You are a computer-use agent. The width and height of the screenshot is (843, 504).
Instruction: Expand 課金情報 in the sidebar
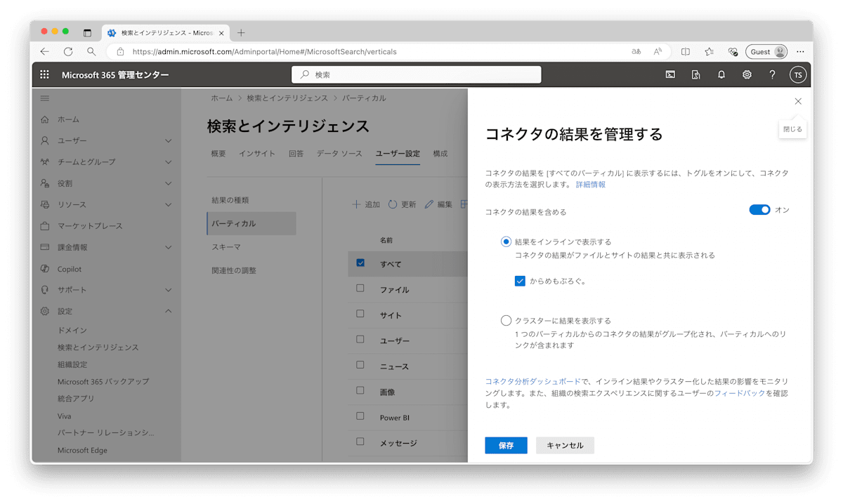(168, 247)
